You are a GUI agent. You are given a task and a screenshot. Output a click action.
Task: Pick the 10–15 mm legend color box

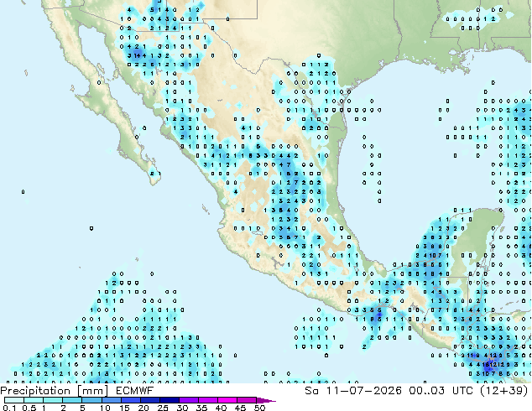[111, 400]
